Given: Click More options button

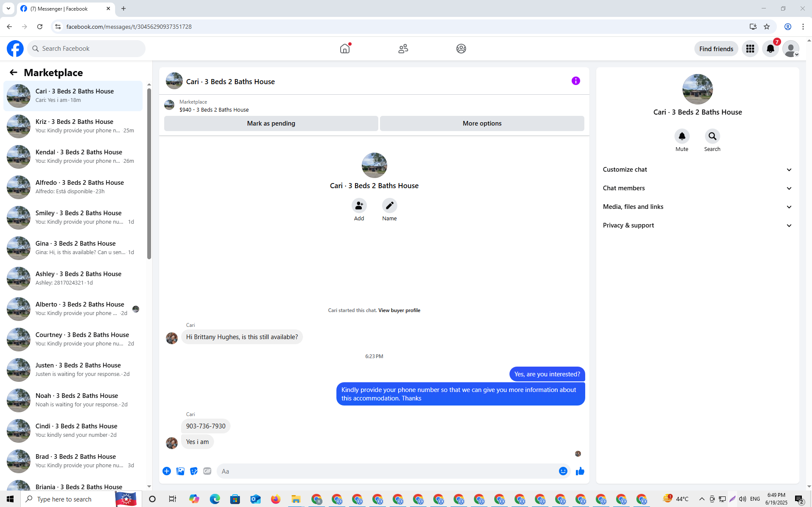Looking at the screenshot, I should 482,123.
